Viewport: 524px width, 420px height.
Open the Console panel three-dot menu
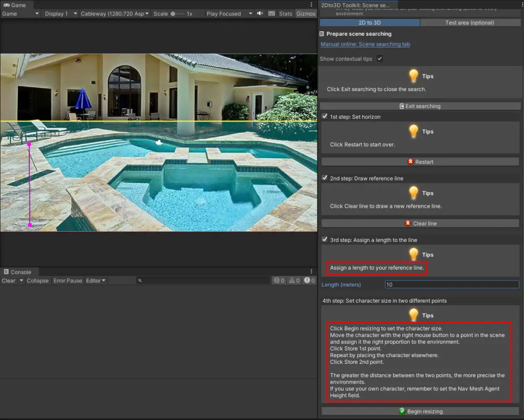click(311, 272)
